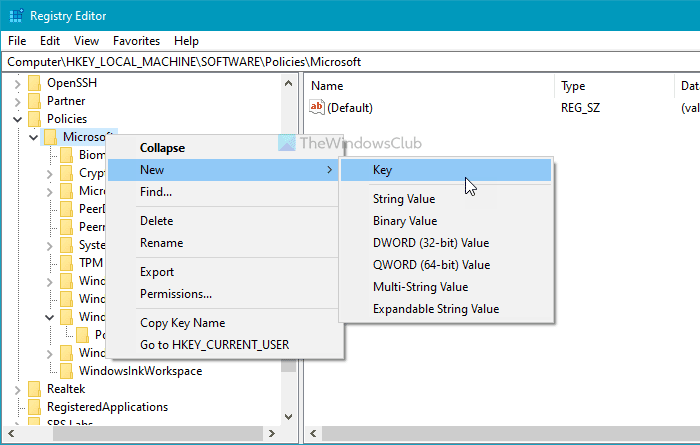This screenshot has width=700, height=445.
Task: Click the RegisteredApplications folder icon
Action: point(34,407)
